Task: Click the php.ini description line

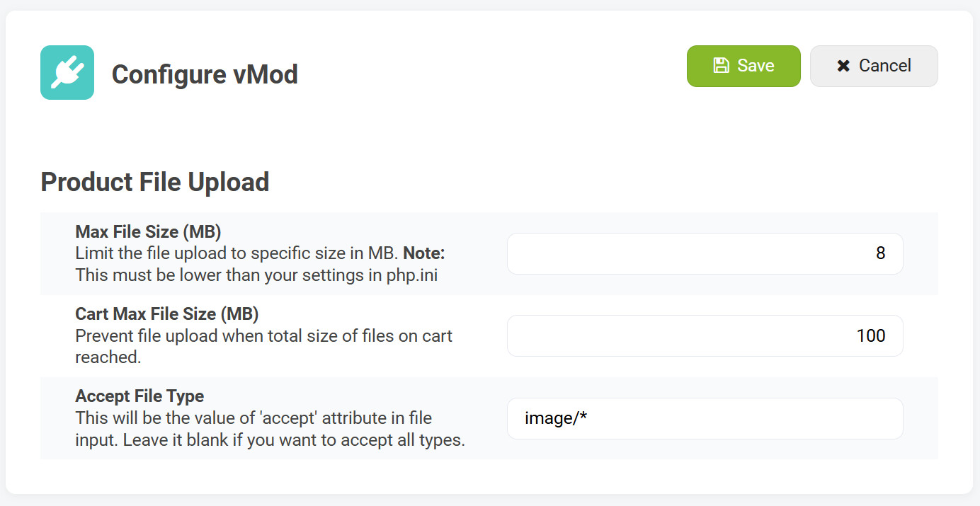Action: pos(256,275)
